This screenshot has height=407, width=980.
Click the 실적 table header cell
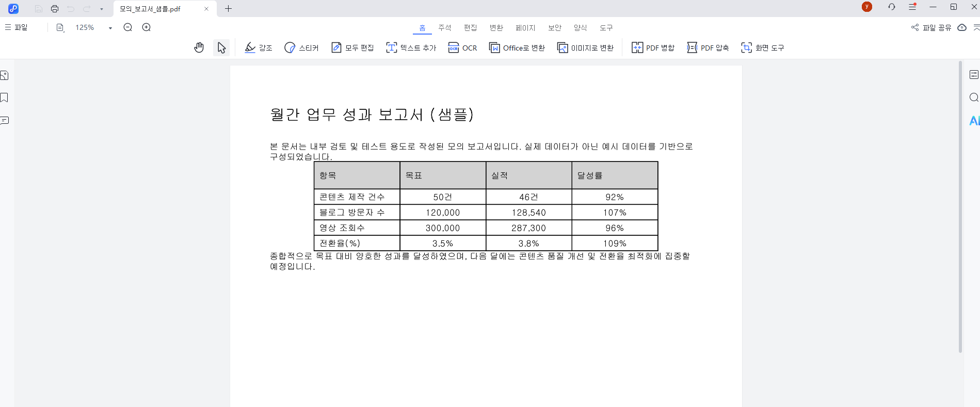click(x=529, y=175)
